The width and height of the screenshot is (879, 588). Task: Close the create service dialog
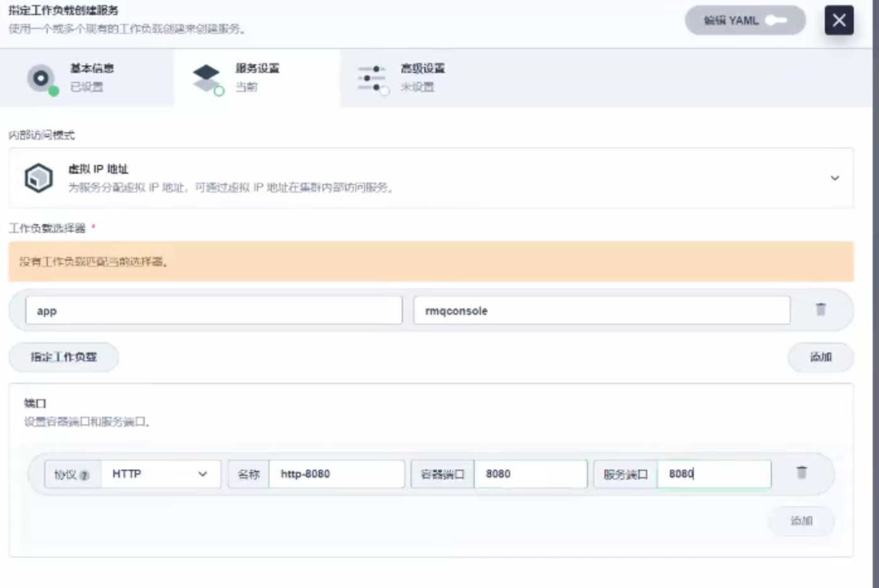[839, 20]
